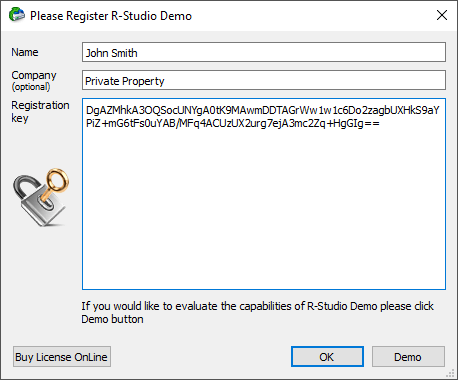This screenshot has height=380, width=458.
Task: Open Buy License OnLine
Action: 62,357
